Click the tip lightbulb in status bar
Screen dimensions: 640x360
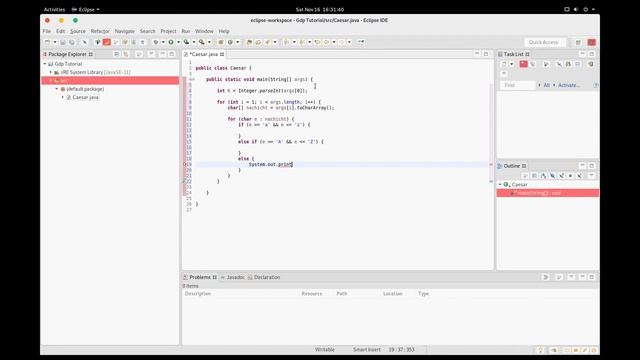(x=540, y=350)
